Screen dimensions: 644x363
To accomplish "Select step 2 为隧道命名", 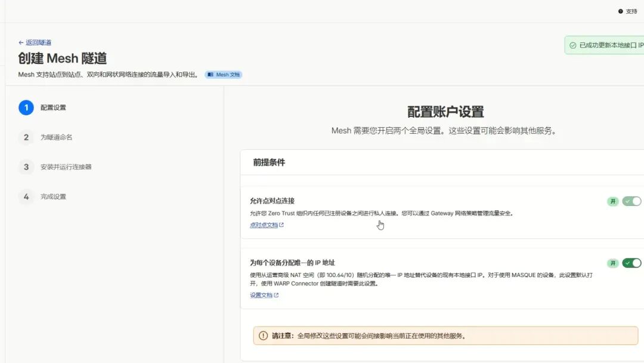I will coord(56,137).
